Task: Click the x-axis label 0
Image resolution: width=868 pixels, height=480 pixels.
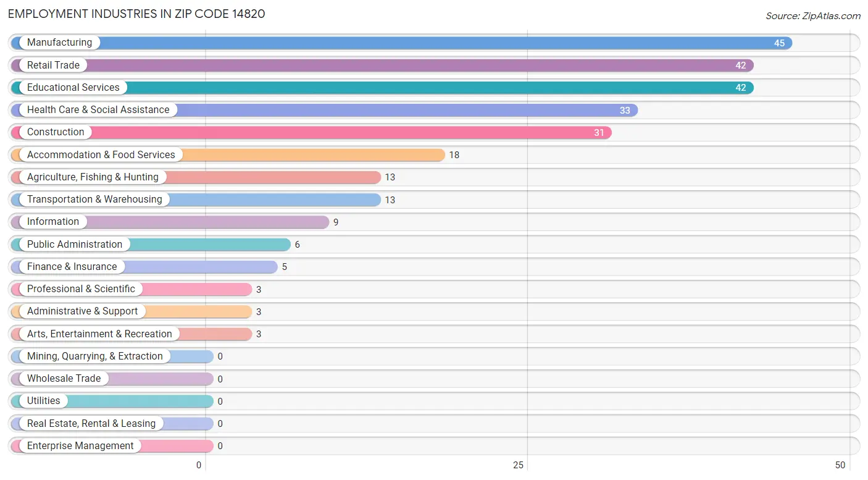Action: (x=199, y=465)
